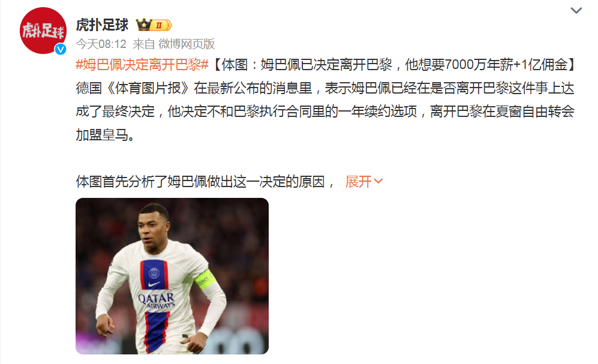This screenshot has height=364, width=598.
Task: Click the Qatar Airways logo in photo
Action: tap(157, 300)
